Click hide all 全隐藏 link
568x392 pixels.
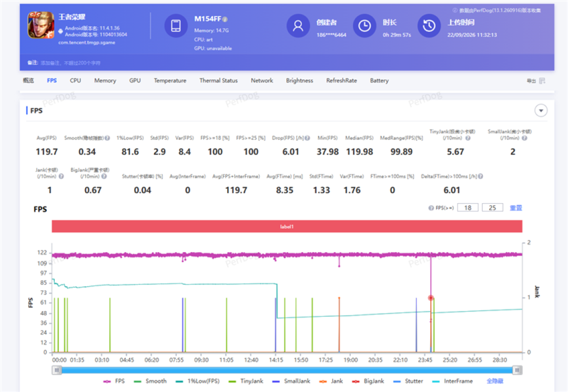pos(495,381)
